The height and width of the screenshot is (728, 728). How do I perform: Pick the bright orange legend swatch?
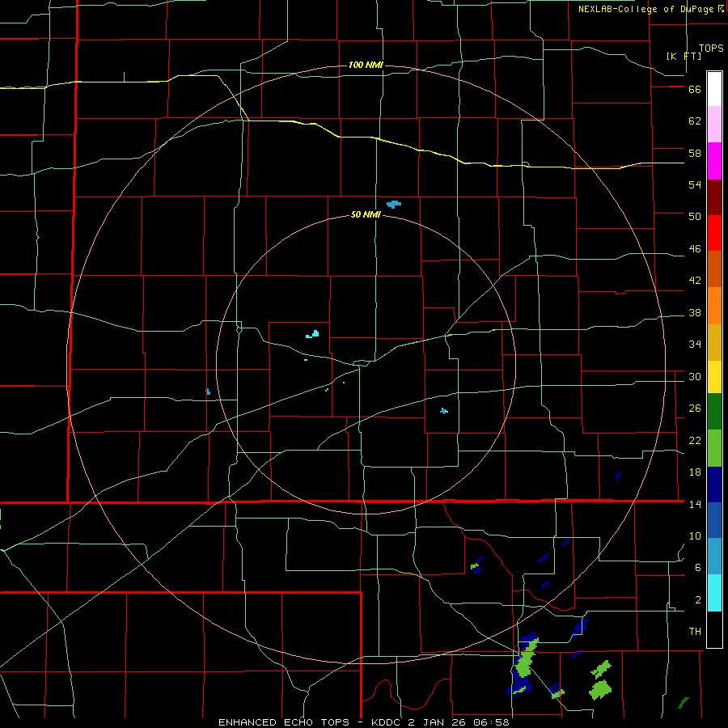[714, 306]
